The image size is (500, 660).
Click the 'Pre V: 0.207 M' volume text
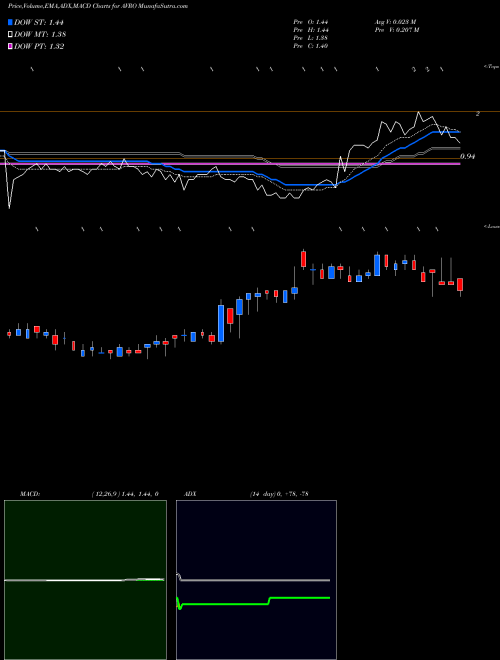pyautogui.click(x=396, y=30)
